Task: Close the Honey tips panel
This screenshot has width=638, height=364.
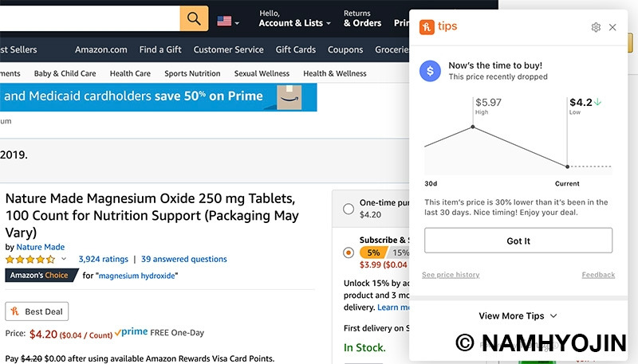Action: [612, 27]
